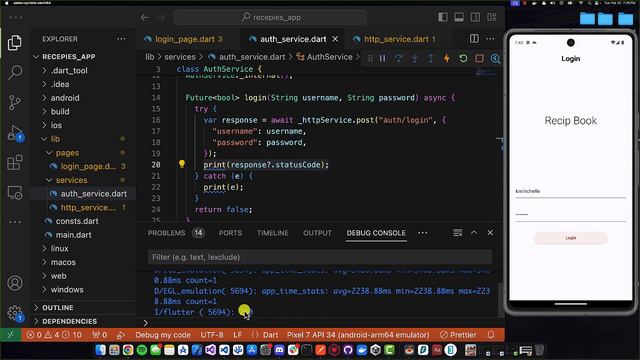Open the OUTPUT panel tab
640x360 pixels.
point(317,233)
